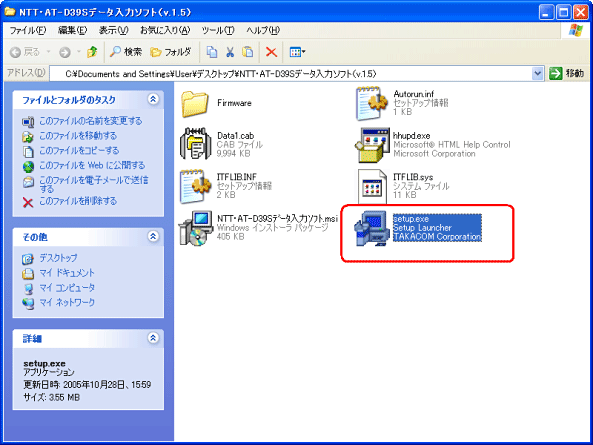Collapse the ファイルとフォルダのタスク panel
This screenshot has width=593, height=445.
click(x=153, y=99)
